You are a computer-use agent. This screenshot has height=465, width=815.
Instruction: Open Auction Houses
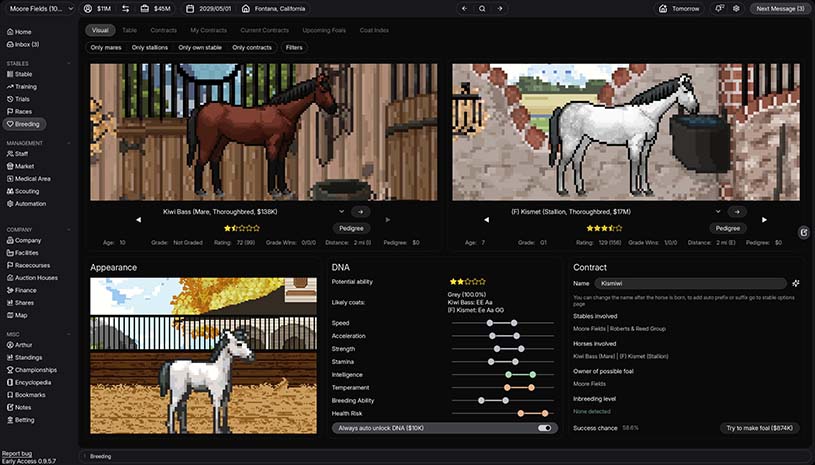[32, 278]
